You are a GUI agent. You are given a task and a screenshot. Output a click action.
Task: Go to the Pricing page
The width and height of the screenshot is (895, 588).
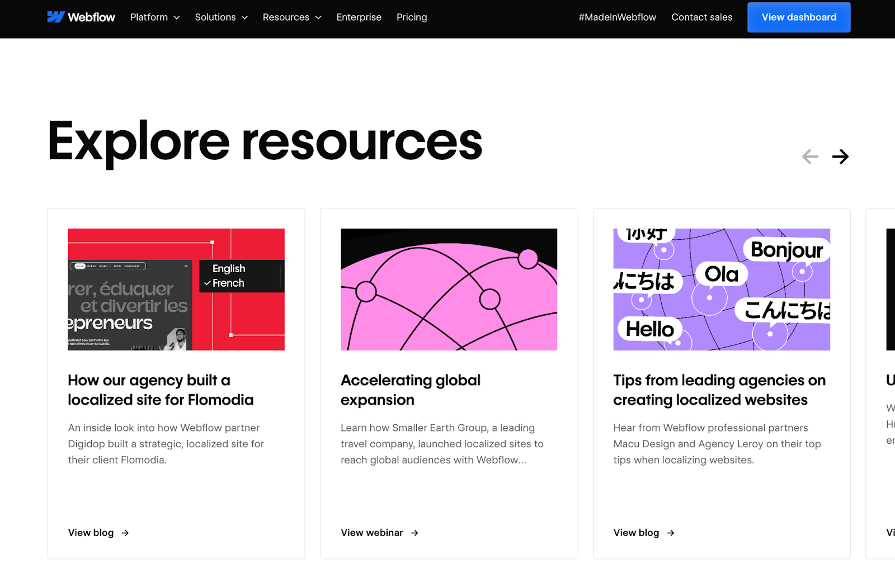click(412, 17)
